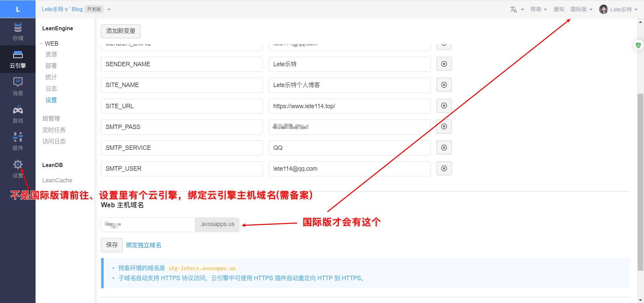Select the 云引擎 cloud engine sidebar icon
Screen dimensions: 644x303
18,59
